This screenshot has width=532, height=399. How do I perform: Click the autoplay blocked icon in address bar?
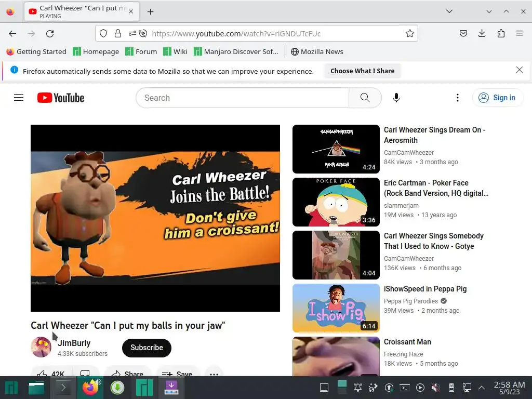[x=143, y=33]
